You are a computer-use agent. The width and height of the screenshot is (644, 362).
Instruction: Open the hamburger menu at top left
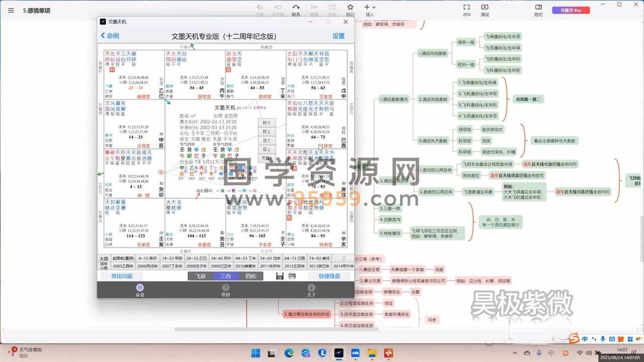coord(11,10)
